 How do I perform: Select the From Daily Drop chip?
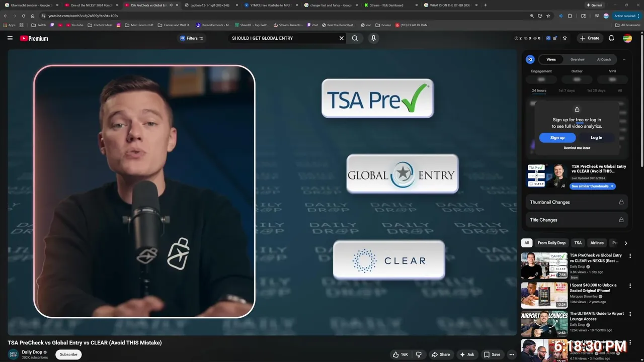[551, 243]
